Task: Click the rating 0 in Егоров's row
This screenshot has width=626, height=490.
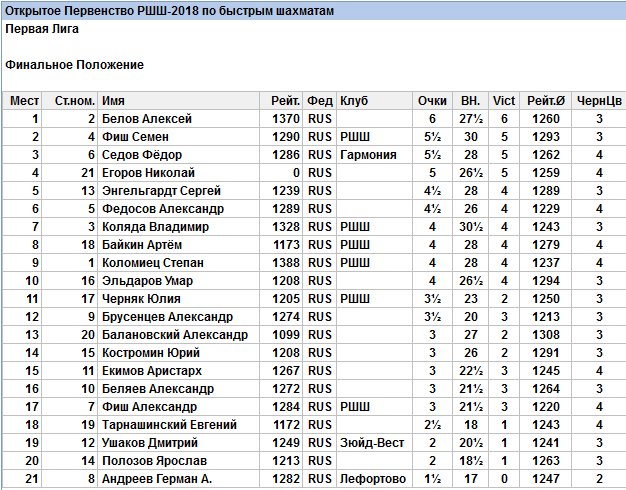Action: pos(296,173)
